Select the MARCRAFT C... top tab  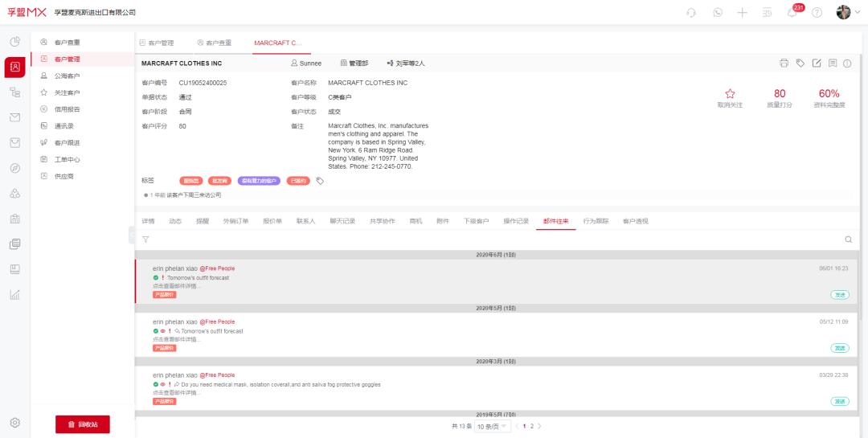[278, 43]
